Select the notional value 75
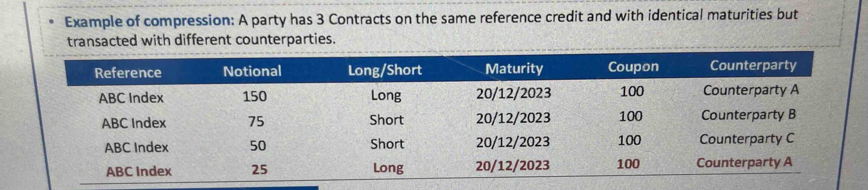The height and width of the screenshot is (190, 868). tap(256, 121)
